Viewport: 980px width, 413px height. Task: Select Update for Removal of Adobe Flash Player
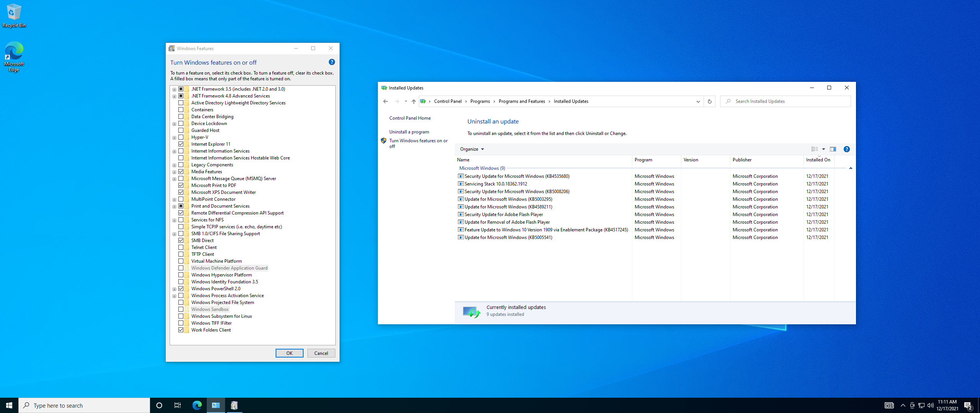tap(507, 222)
